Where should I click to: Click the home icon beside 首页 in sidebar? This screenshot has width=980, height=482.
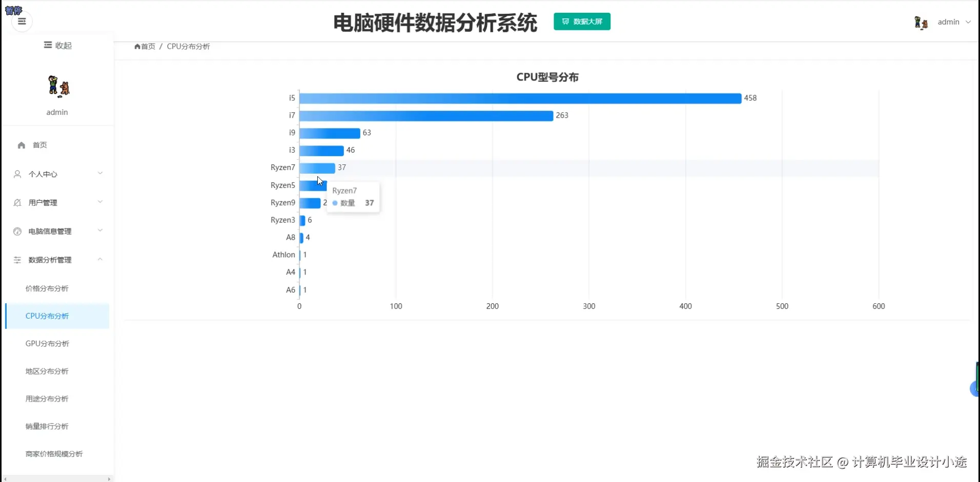click(x=21, y=145)
